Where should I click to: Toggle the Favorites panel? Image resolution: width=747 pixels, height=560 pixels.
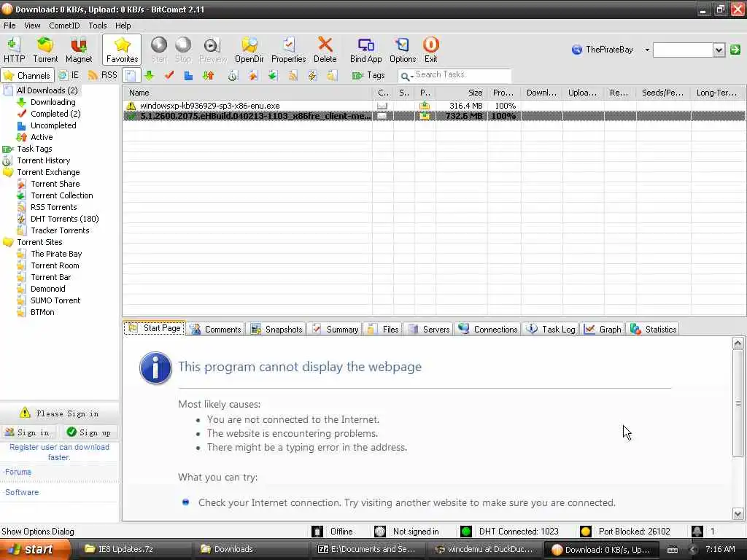tap(122, 50)
